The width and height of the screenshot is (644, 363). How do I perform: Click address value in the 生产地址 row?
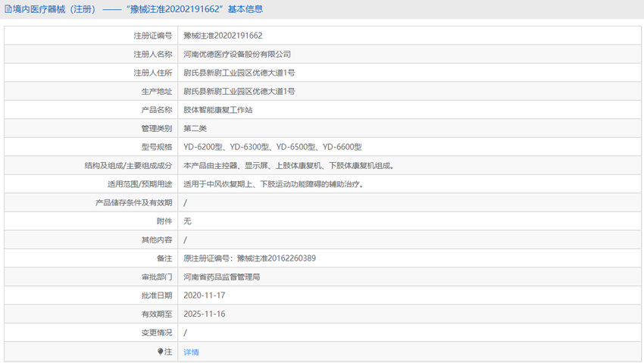(239, 91)
